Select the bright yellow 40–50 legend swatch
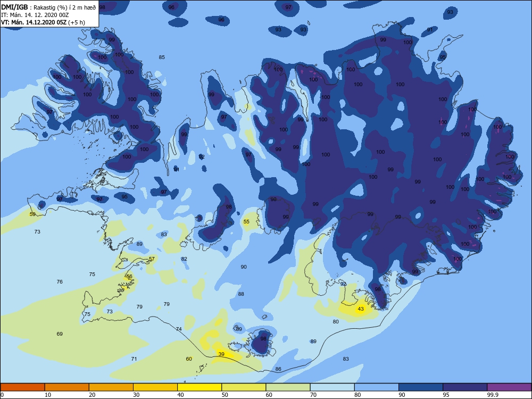Screen dimensions: 532x399 tap(199, 387)
